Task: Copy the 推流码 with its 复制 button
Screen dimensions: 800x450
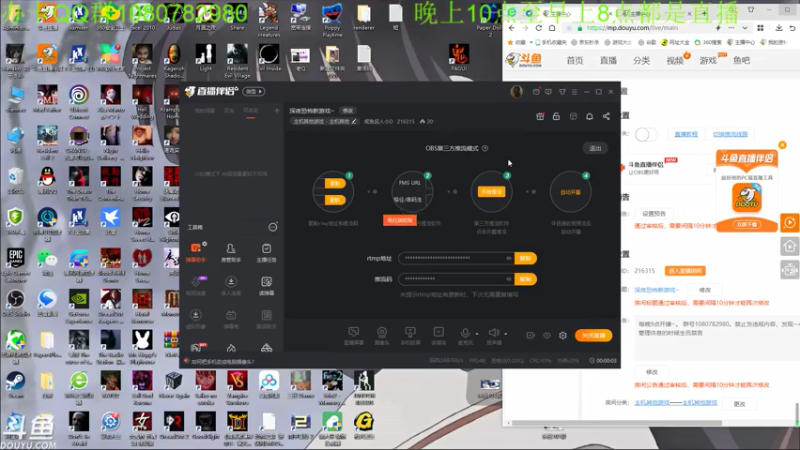Action: (526, 279)
